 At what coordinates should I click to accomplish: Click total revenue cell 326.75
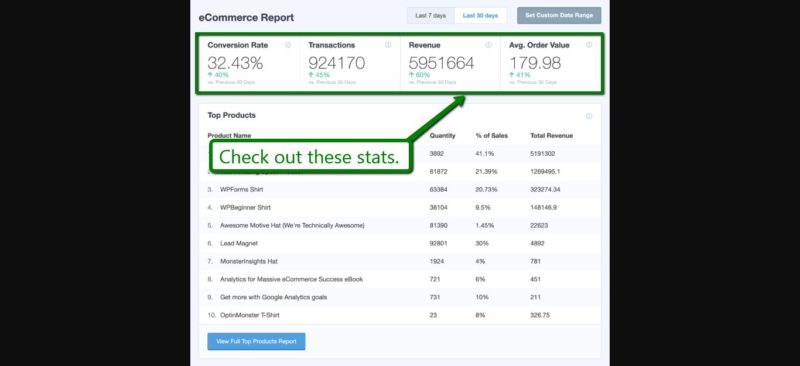(x=540, y=315)
